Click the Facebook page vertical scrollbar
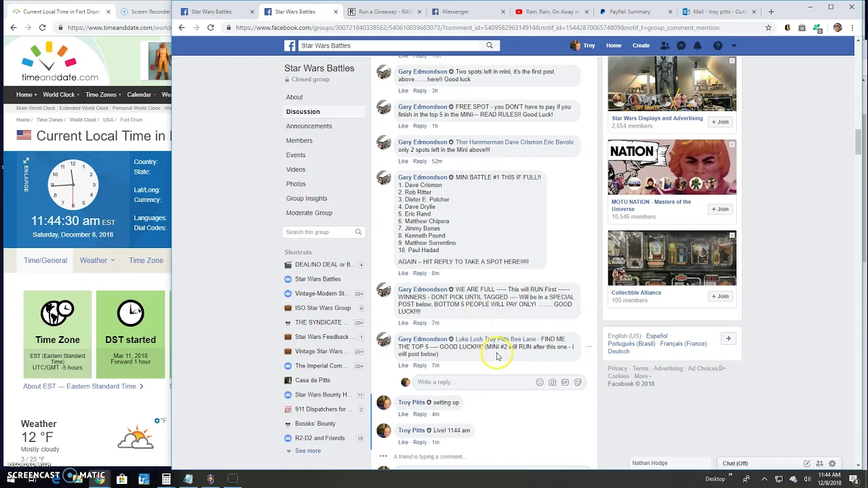868x488 pixels. pos(859,140)
